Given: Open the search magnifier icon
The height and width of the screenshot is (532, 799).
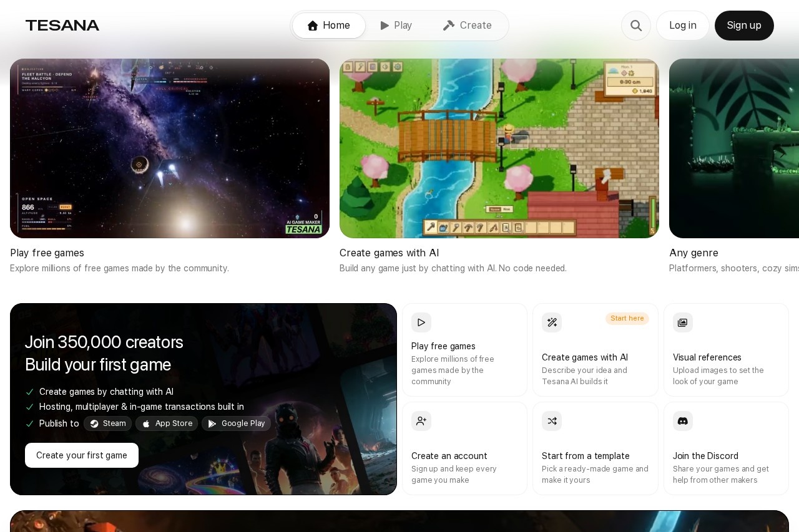Looking at the screenshot, I should pos(636,26).
